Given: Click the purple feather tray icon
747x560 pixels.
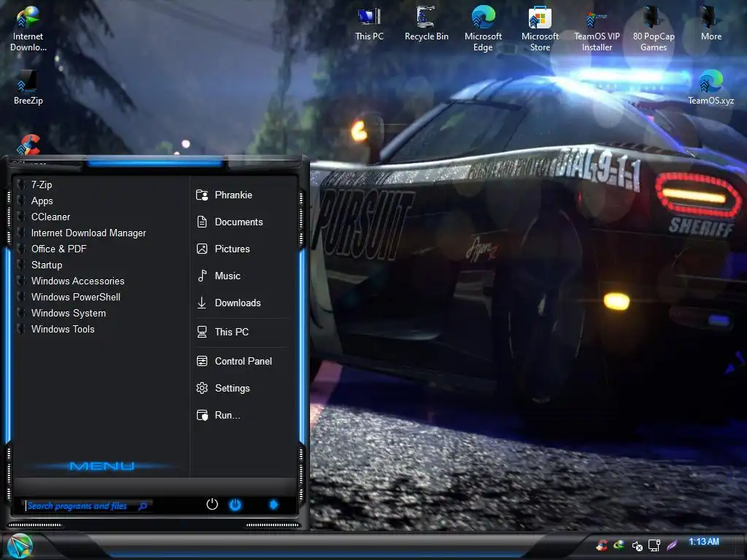Looking at the screenshot, I should (672, 545).
